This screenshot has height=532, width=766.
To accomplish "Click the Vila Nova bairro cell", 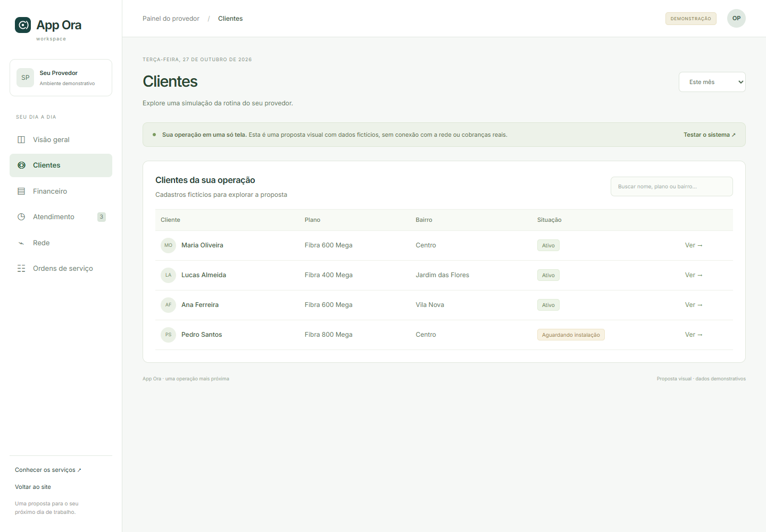I will tap(430, 305).
